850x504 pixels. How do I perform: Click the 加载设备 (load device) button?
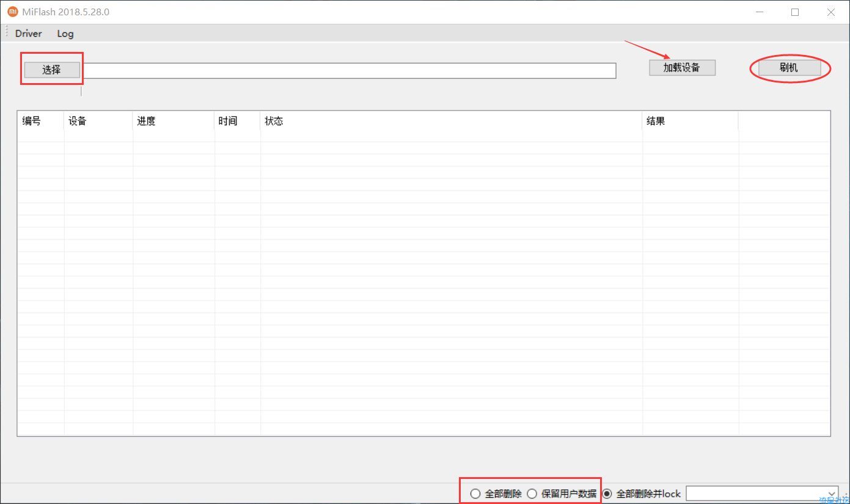coord(682,68)
